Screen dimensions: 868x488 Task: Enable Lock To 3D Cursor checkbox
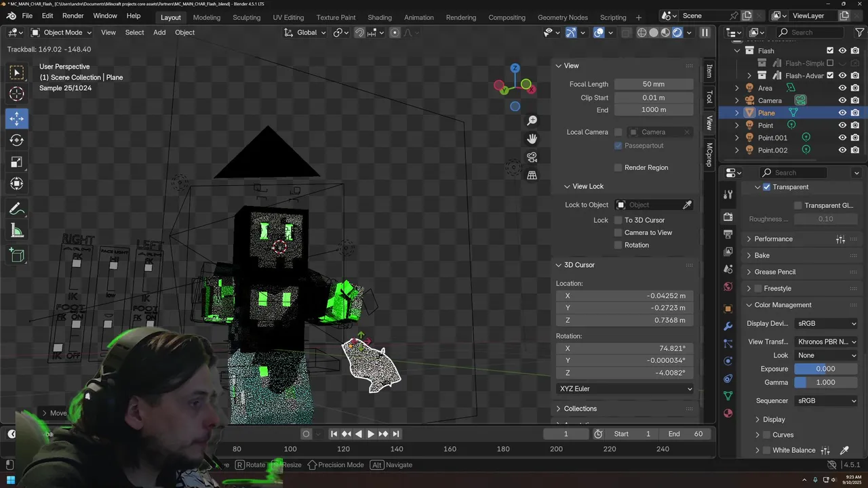[x=618, y=220]
